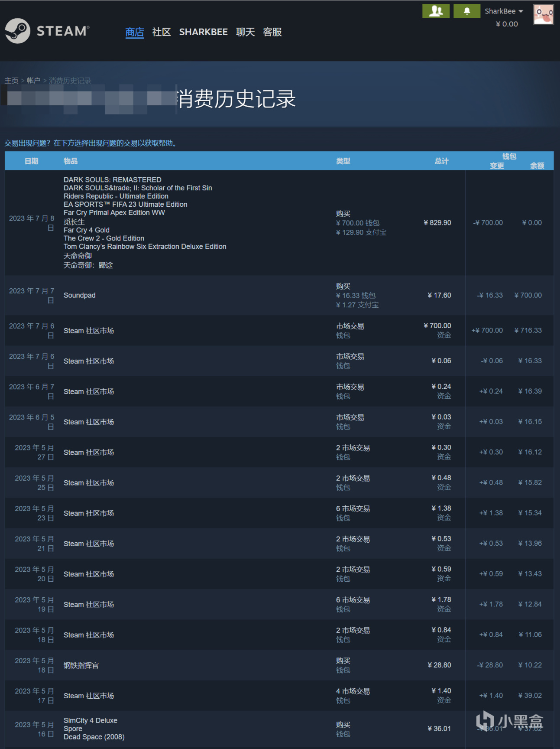Click the ¥ 829.90 total amount
This screenshot has height=749, width=560.
coord(437,223)
